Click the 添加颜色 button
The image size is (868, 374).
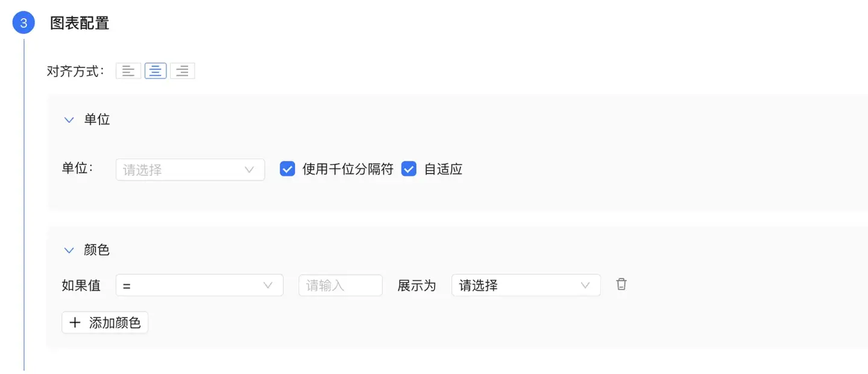point(104,322)
